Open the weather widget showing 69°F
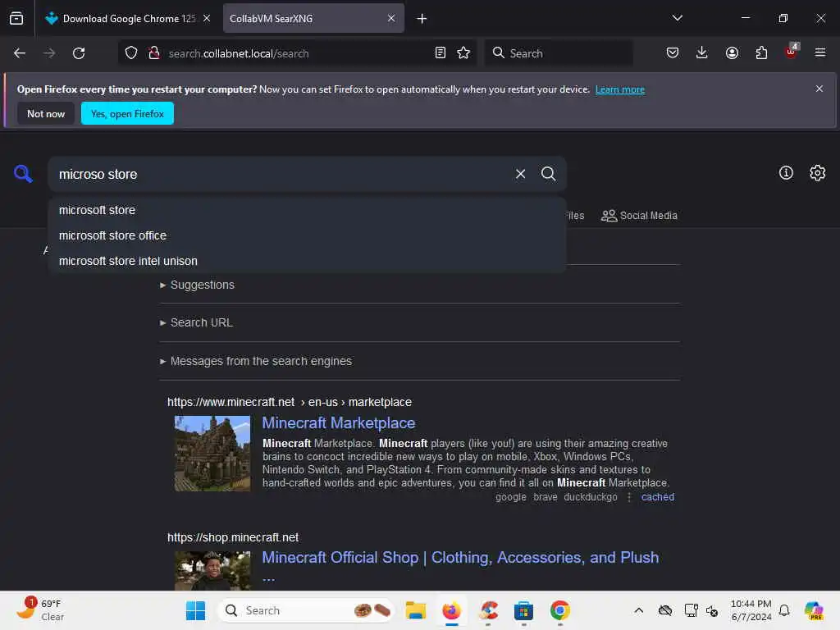840x630 pixels. pos(39,610)
